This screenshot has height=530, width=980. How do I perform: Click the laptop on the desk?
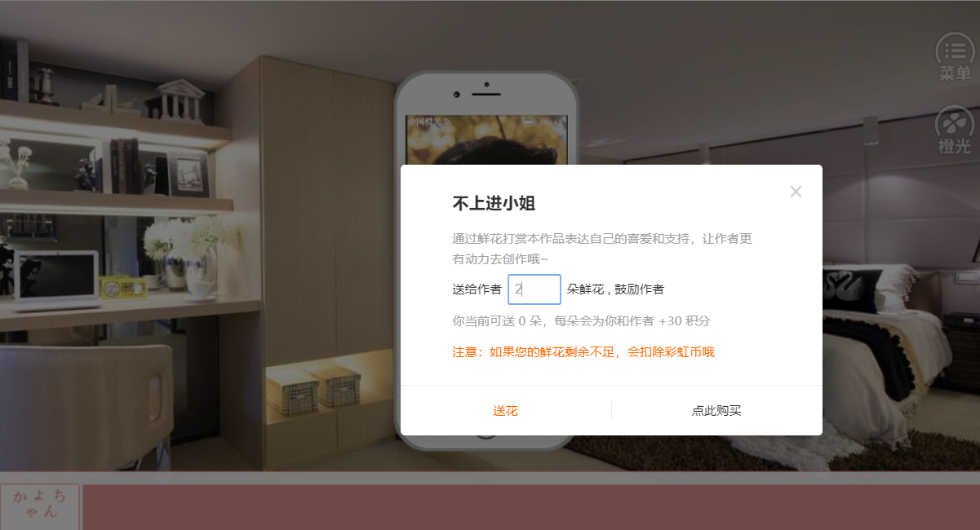tap(56, 280)
